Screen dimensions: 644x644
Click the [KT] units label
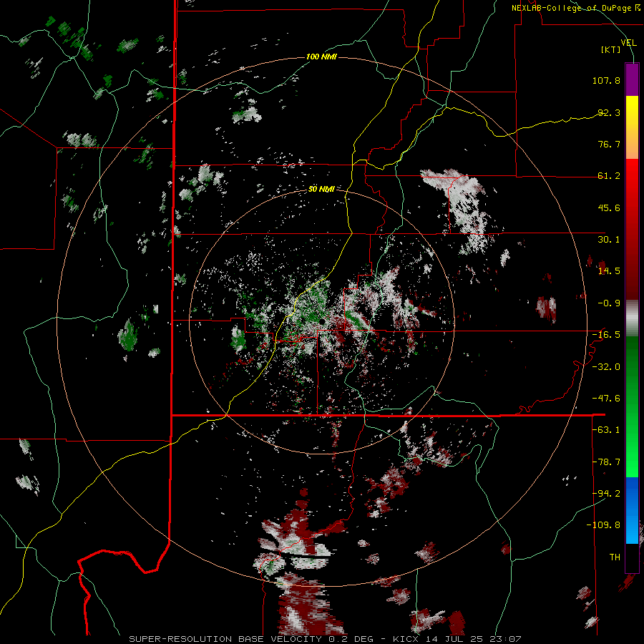pos(611,49)
